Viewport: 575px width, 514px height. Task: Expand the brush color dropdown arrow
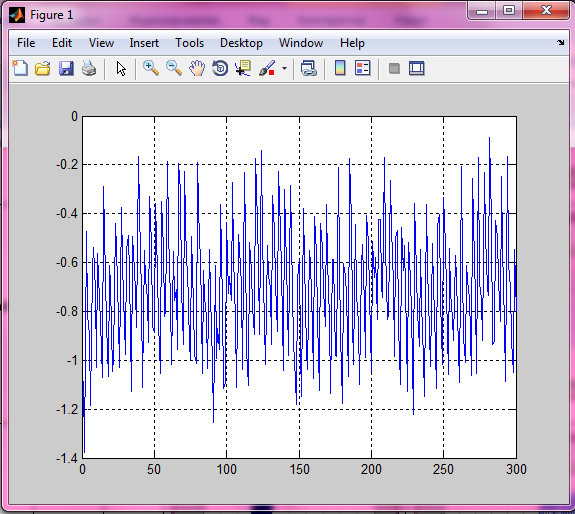point(284,68)
